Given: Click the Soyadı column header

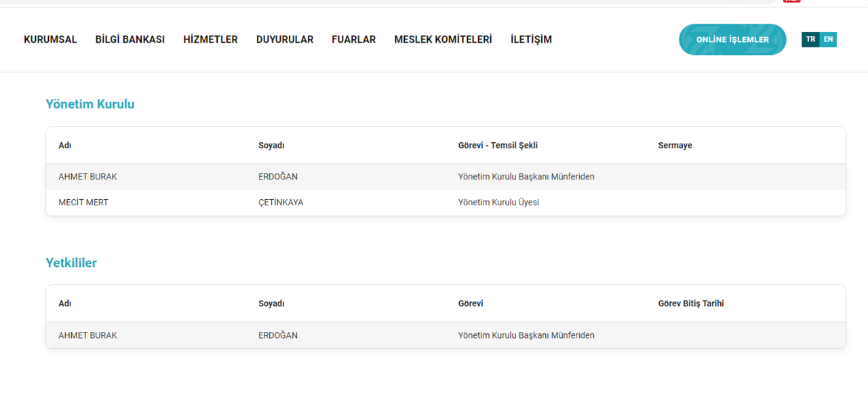Looking at the screenshot, I should pos(270,145).
